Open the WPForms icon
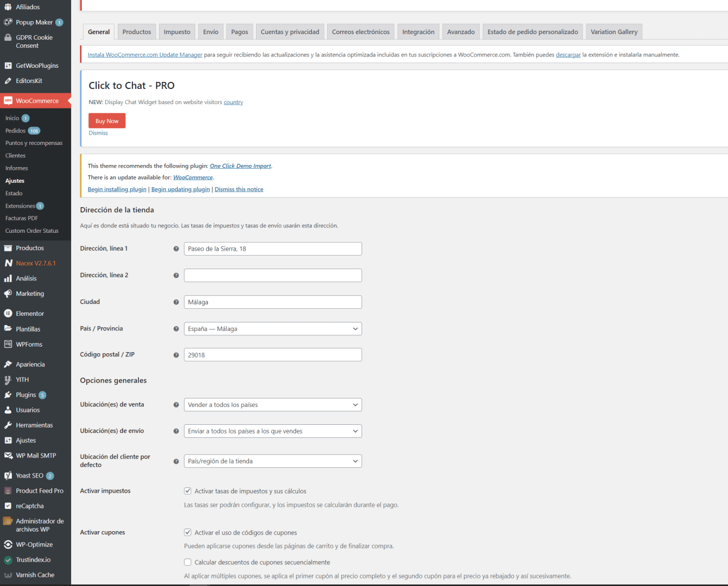Image resolution: width=728 pixels, height=586 pixels. pyautogui.click(x=8, y=344)
